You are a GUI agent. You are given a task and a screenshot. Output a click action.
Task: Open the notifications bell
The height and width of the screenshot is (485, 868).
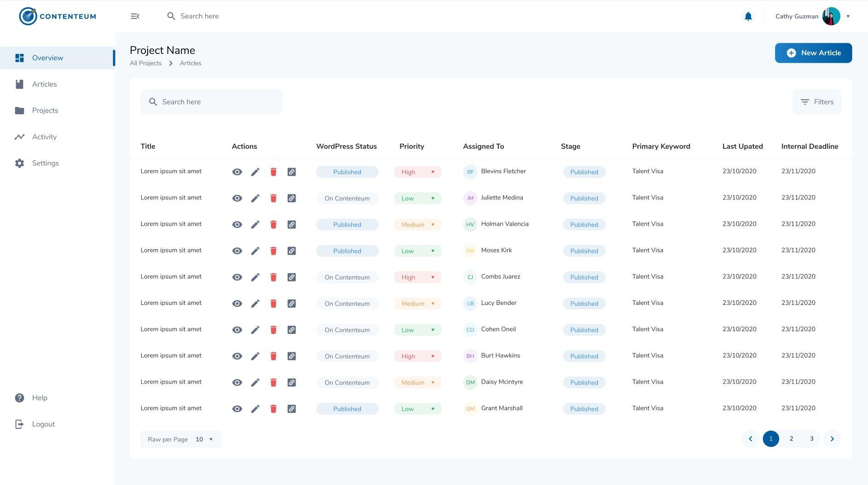click(748, 17)
